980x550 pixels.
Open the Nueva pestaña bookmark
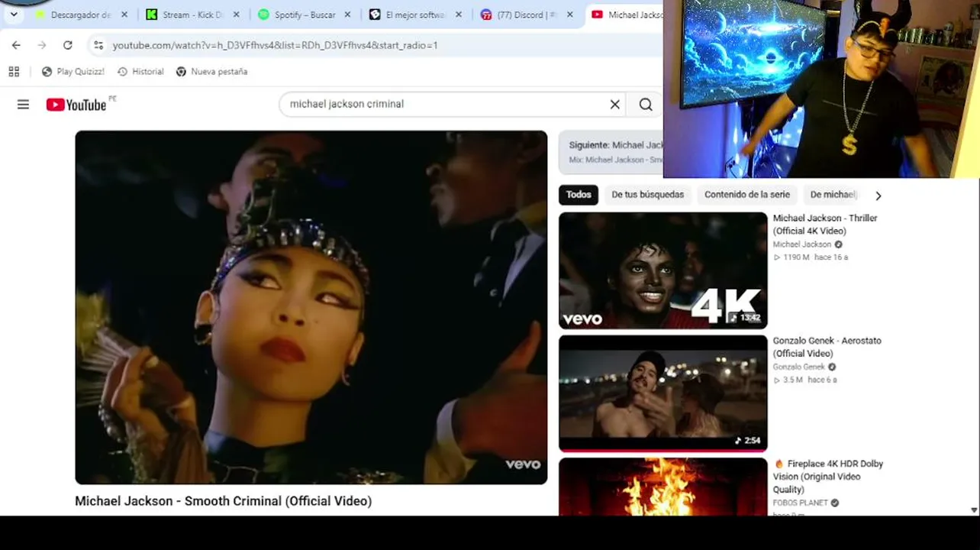[x=212, y=72]
